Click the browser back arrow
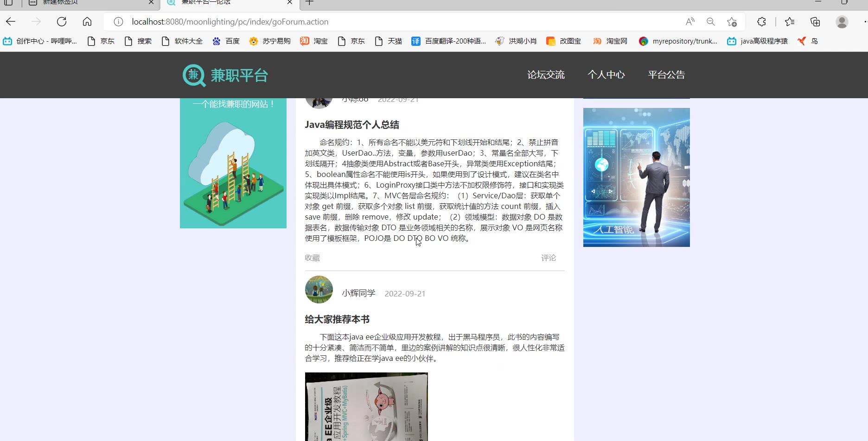This screenshot has height=441, width=868. (11, 22)
